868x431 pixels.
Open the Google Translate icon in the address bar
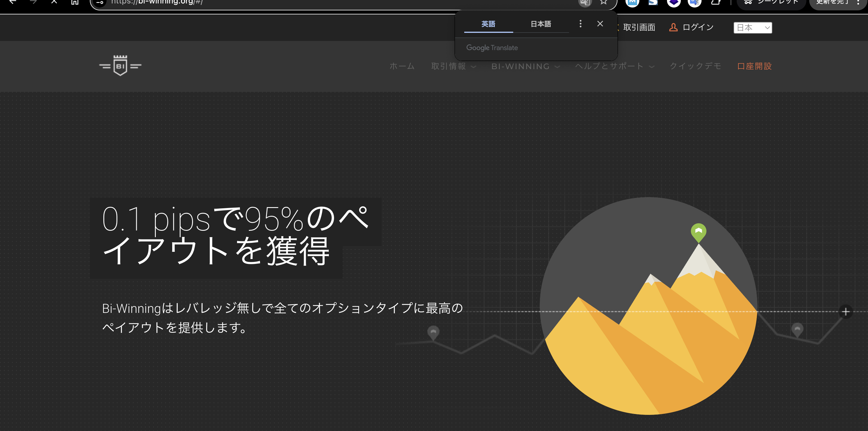pos(585,3)
